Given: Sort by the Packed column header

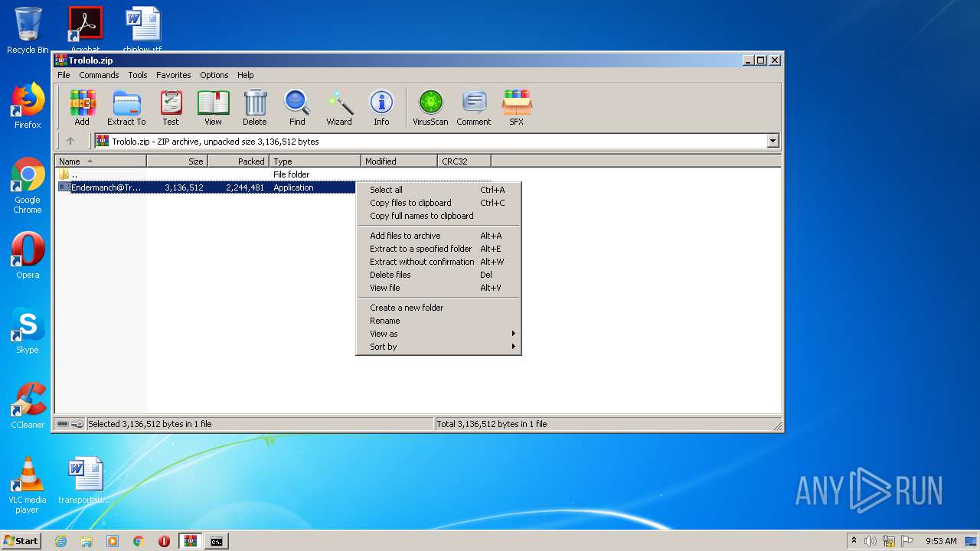Looking at the screenshot, I should point(238,161).
